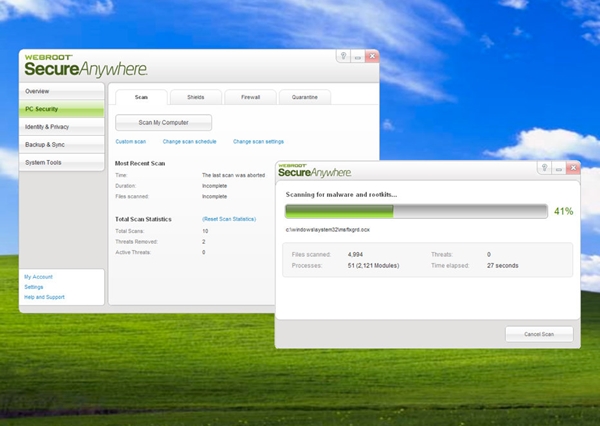600x426 pixels.
Task: Open the Overview section
Action: coord(62,91)
